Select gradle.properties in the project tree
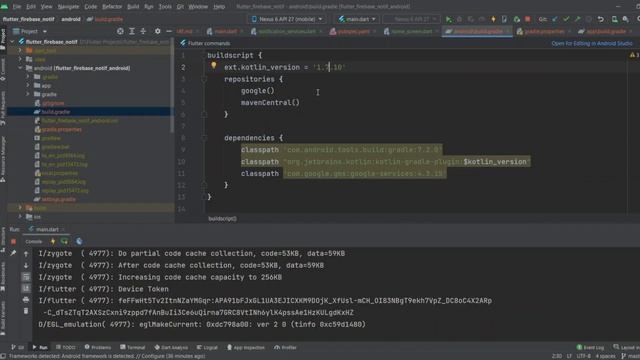The height and width of the screenshot is (360, 640). click(x=62, y=129)
